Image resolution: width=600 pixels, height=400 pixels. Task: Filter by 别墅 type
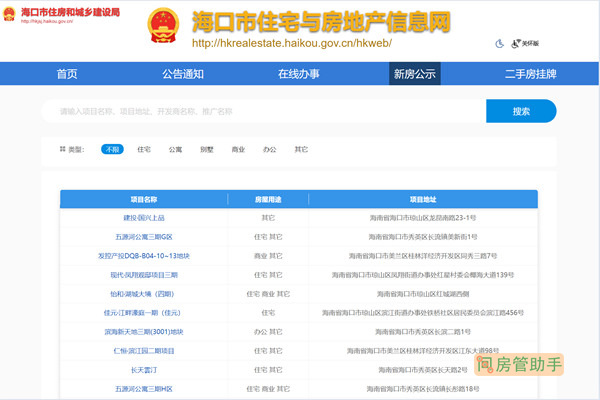pyautogui.click(x=207, y=149)
